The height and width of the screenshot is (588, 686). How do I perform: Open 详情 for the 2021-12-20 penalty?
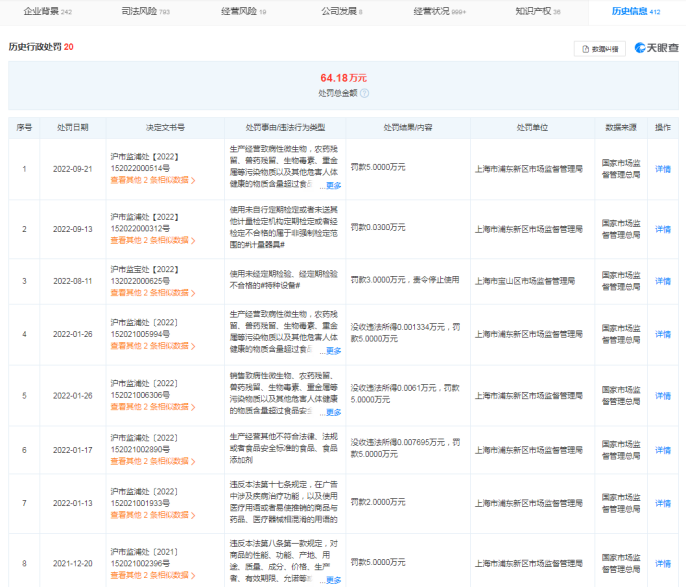(x=662, y=563)
